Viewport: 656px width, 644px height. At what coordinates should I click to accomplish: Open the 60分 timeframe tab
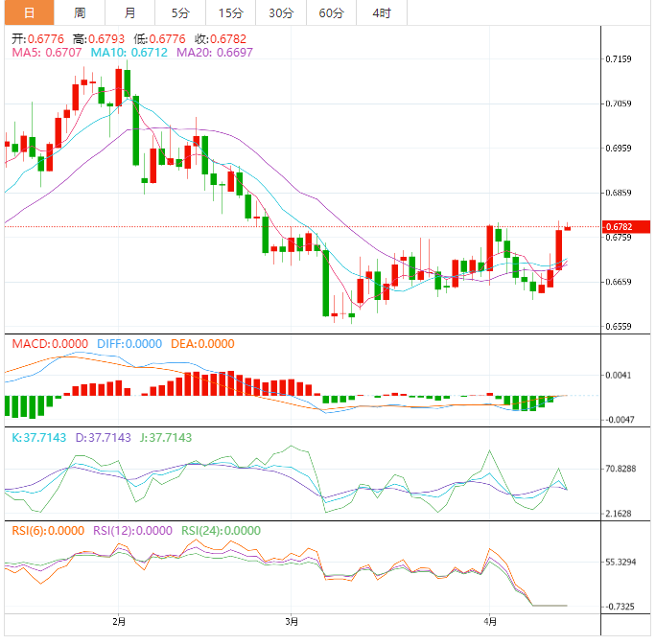(x=331, y=12)
